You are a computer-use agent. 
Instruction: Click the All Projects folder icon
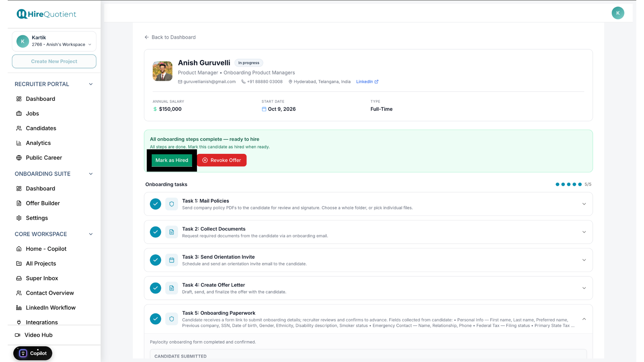19,264
